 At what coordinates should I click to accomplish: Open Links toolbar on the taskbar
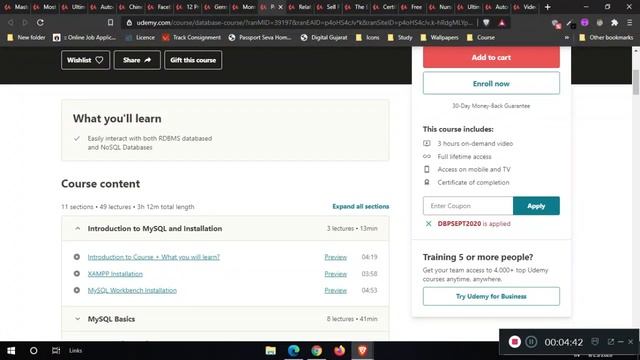pos(76,351)
